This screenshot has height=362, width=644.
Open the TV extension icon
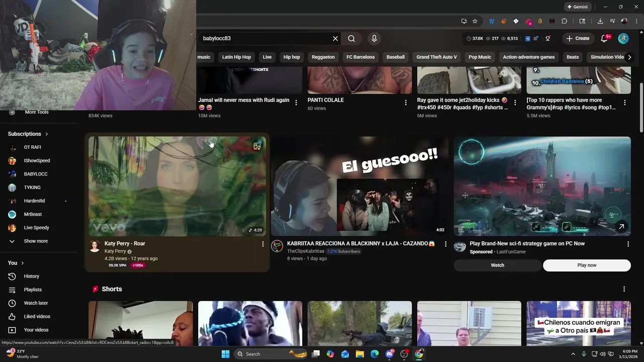[492, 21]
